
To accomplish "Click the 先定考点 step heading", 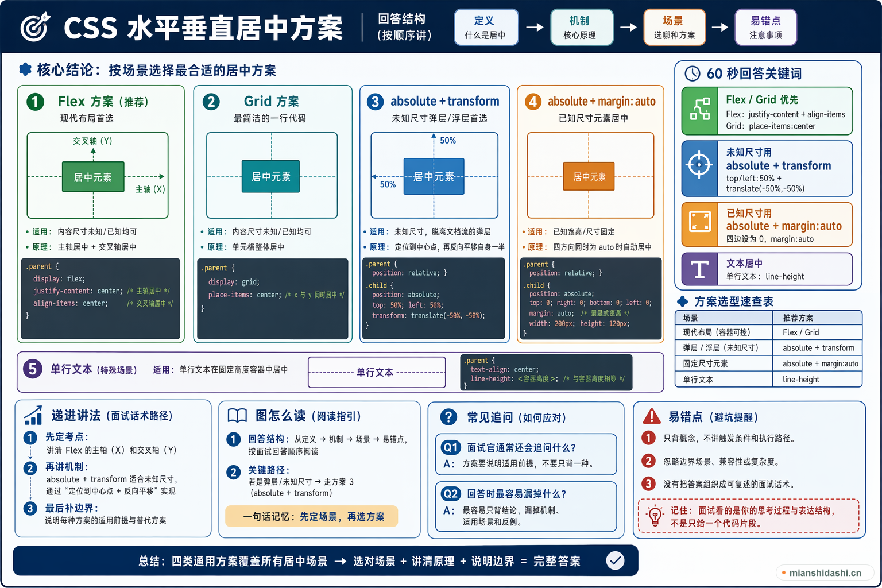I will click(67, 437).
